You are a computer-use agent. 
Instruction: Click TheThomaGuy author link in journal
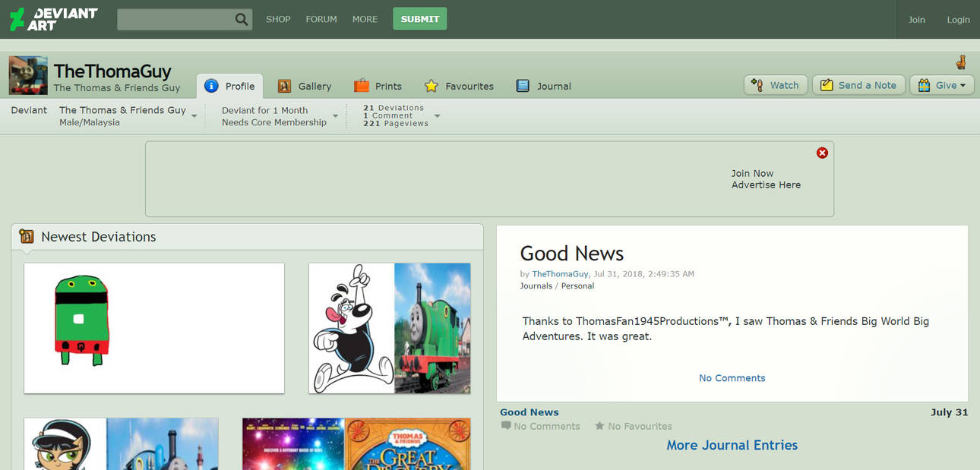click(x=560, y=273)
